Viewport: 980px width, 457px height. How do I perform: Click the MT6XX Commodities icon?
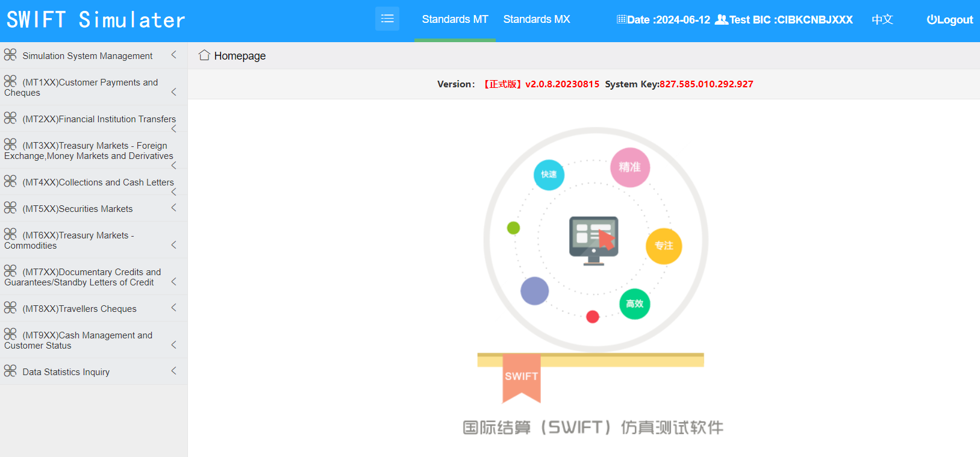pyautogui.click(x=10, y=234)
